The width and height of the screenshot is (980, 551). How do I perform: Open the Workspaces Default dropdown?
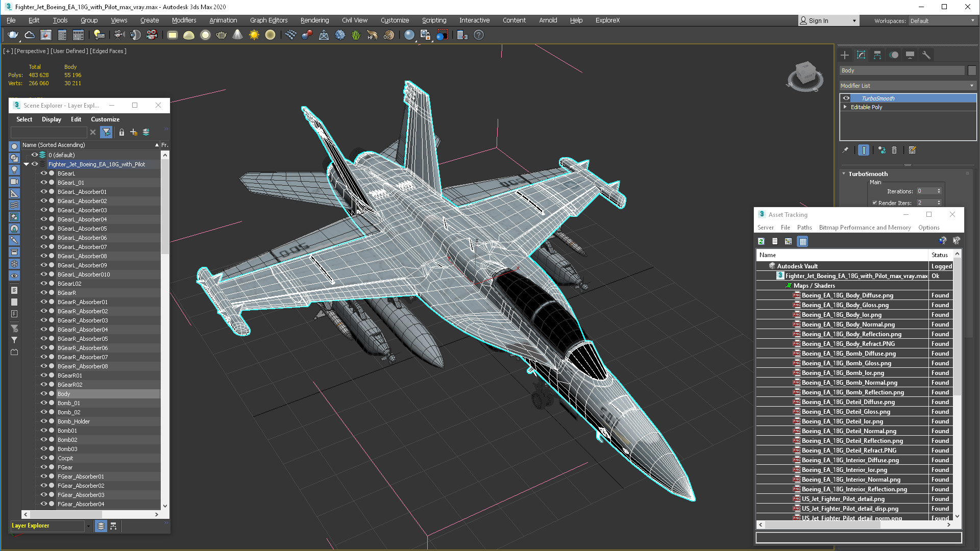[x=942, y=20]
